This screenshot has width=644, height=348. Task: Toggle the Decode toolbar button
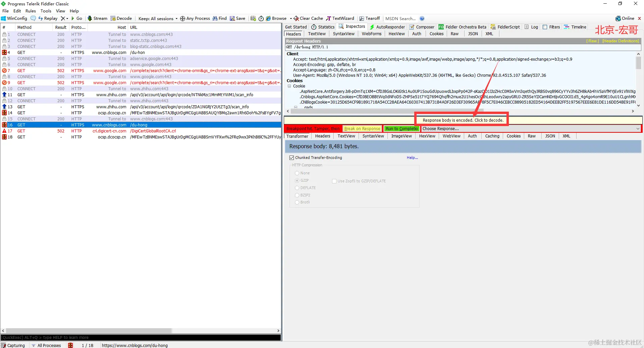121,18
